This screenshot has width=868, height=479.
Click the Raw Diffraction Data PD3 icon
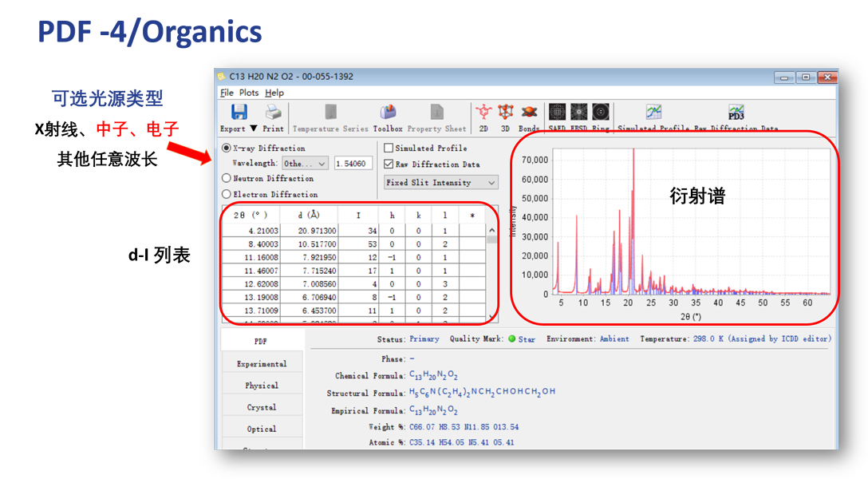[736, 112]
